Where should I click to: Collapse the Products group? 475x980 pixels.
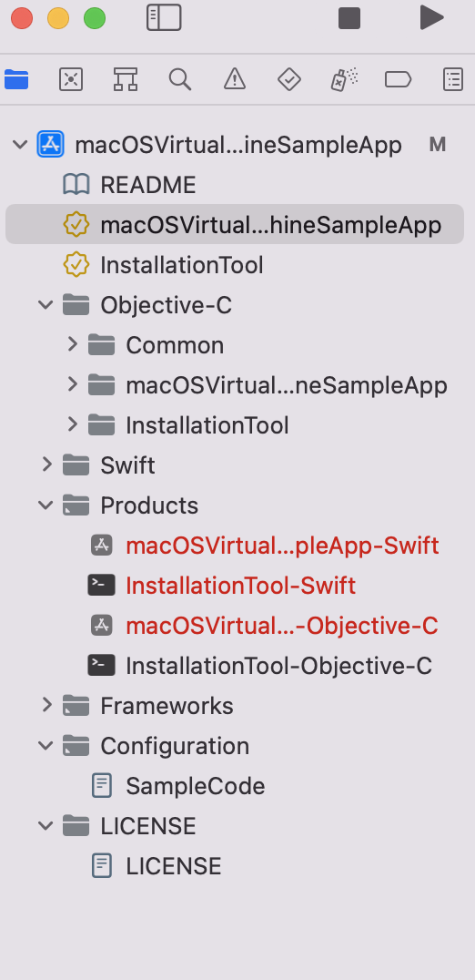[x=45, y=505]
